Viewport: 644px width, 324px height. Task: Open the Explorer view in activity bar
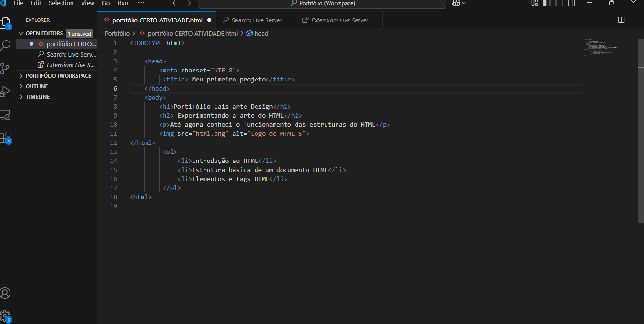[5, 22]
